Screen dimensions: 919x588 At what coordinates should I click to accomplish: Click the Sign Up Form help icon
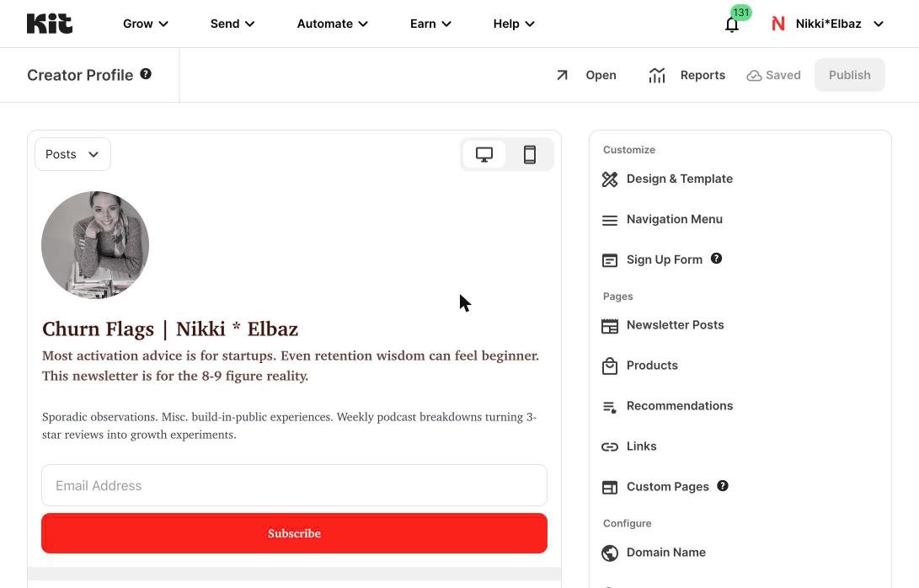coord(716,259)
